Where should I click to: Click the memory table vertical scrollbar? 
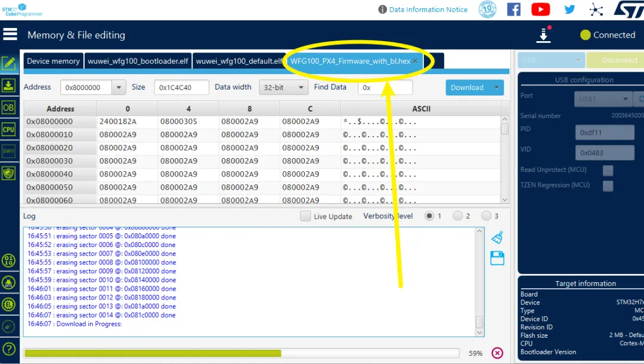(505, 161)
